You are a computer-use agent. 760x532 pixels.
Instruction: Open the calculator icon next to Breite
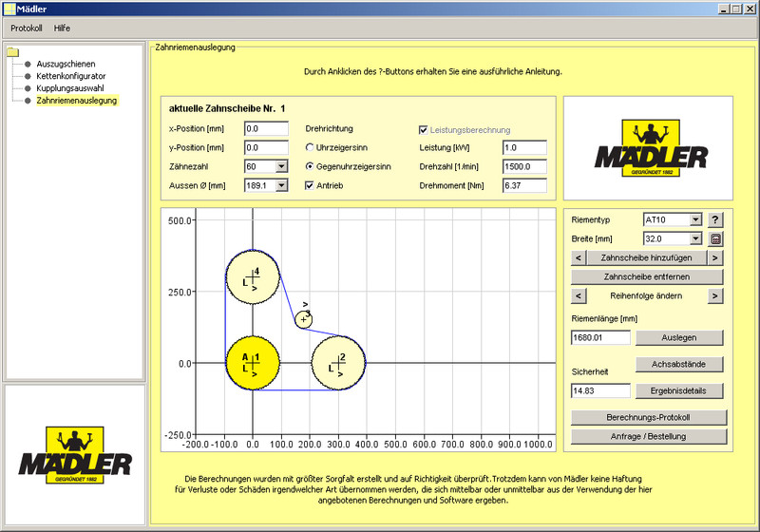[716, 239]
